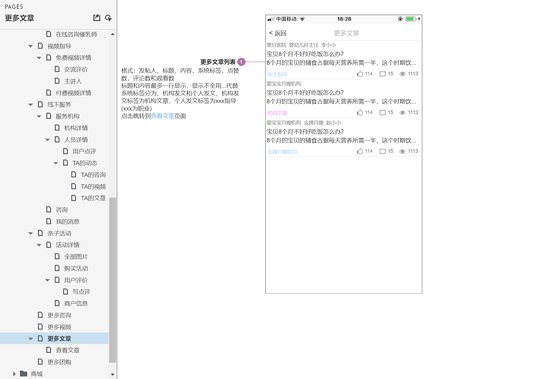This screenshot has height=379, width=550.
Task: Click the purple note marker number 1
Action: [x=241, y=62]
